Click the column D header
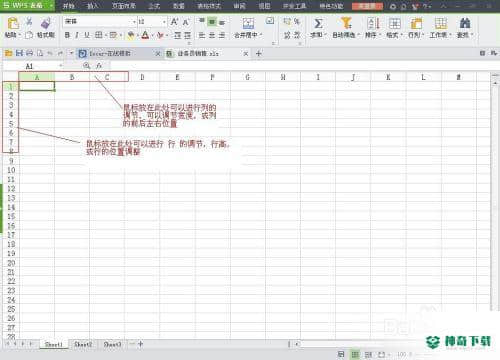Viewport: 500px width, 360px height. tap(142, 77)
